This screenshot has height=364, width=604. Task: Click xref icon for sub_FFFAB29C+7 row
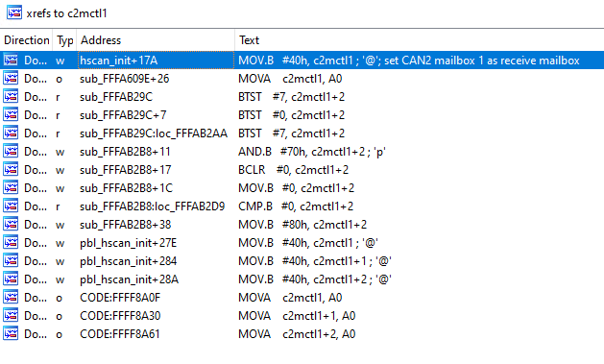coord(11,115)
